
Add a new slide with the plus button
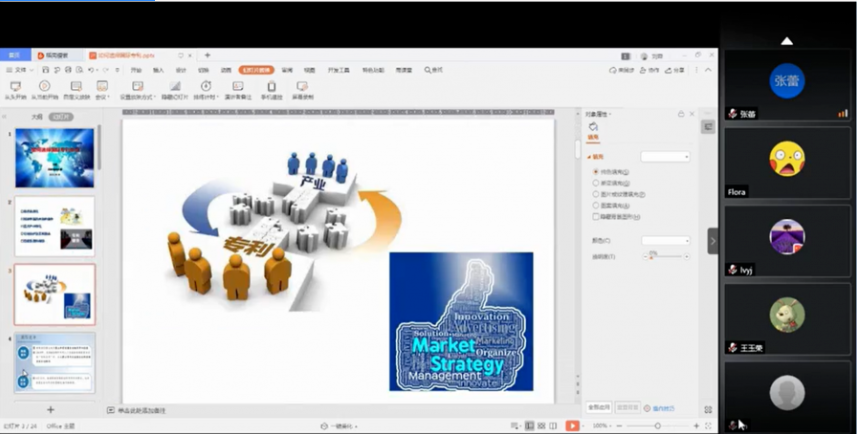pyautogui.click(x=50, y=410)
